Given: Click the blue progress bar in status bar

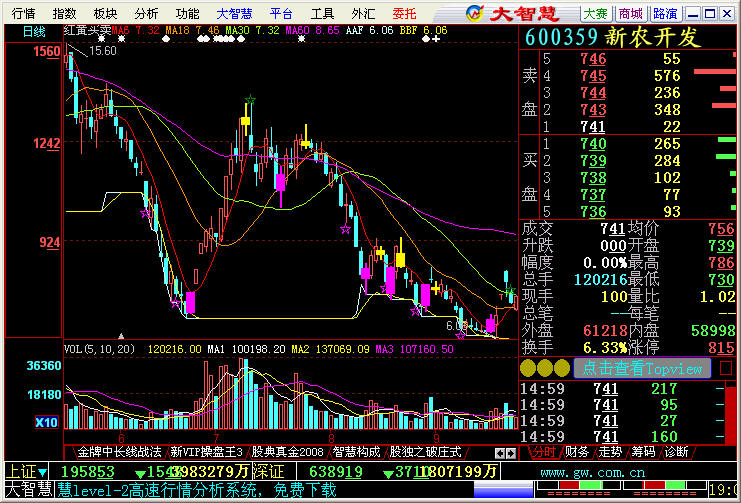Looking at the screenshot, I should [503, 490].
